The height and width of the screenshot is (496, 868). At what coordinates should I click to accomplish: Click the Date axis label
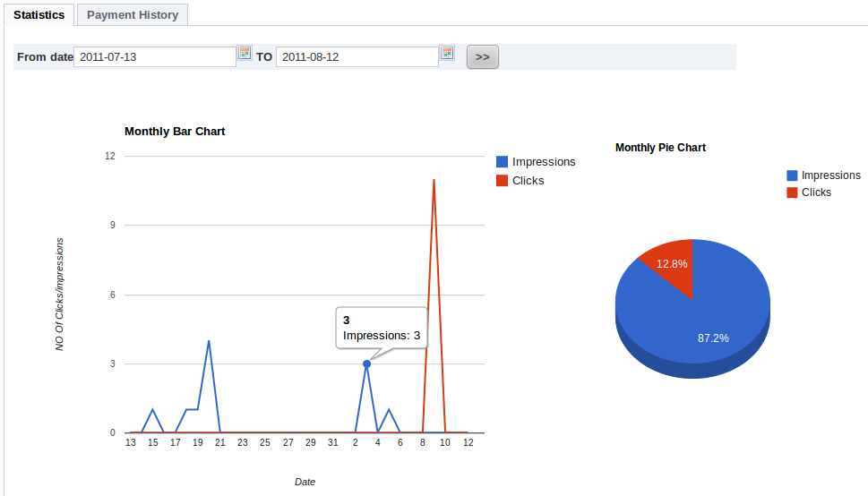(x=305, y=482)
